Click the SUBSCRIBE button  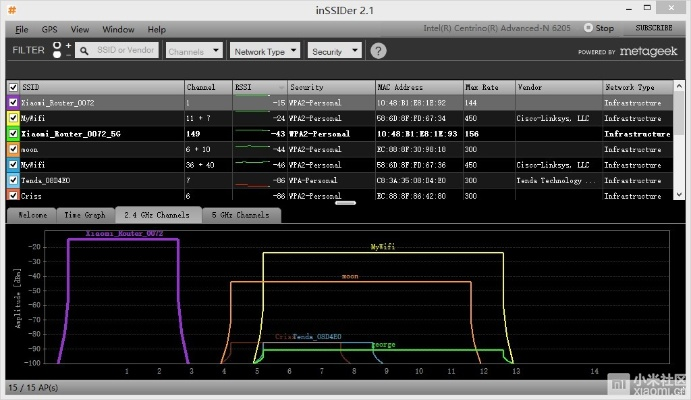pos(653,29)
